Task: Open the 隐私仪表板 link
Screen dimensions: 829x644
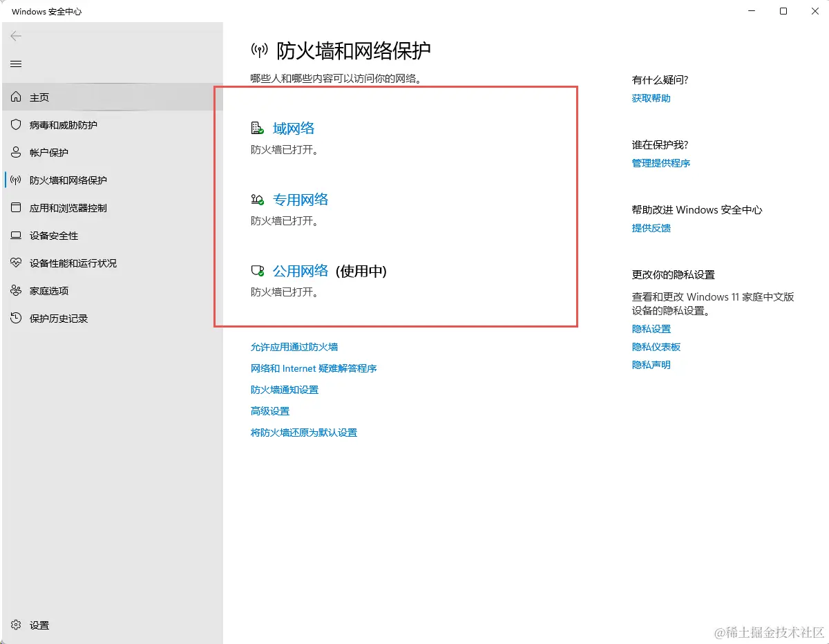Action: (656, 347)
